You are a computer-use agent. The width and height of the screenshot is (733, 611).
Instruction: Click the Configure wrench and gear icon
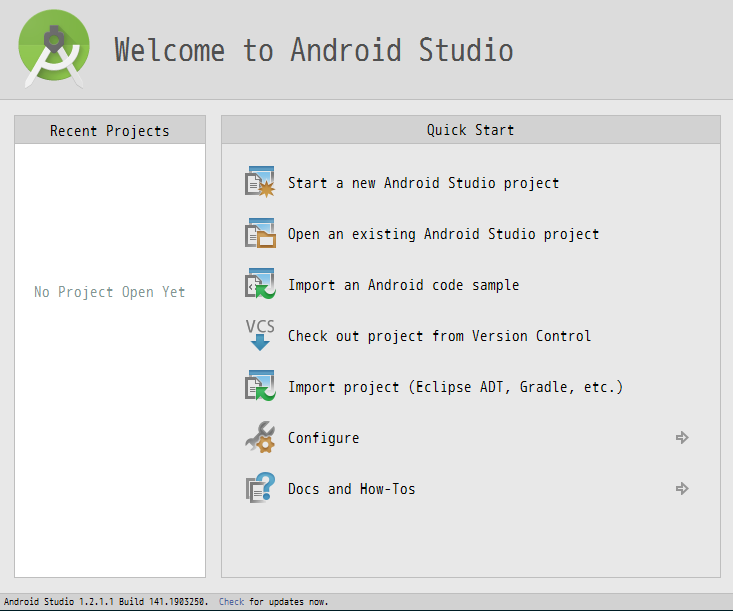tap(260, 437)
